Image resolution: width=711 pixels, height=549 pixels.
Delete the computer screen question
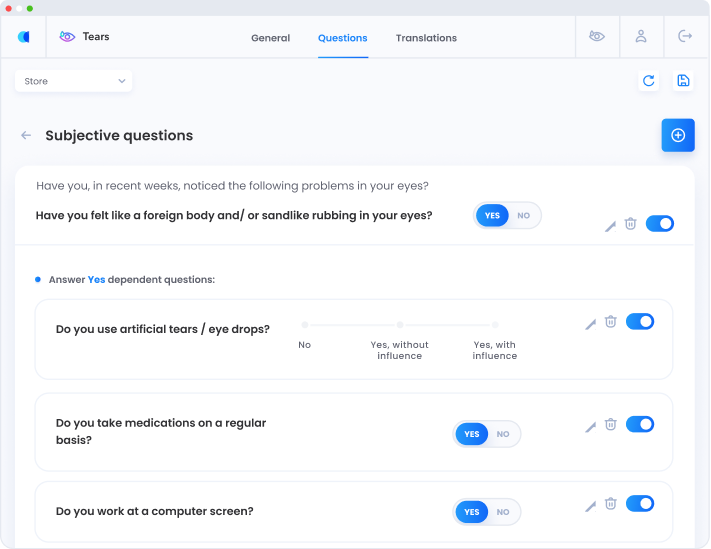coord(610,504)
